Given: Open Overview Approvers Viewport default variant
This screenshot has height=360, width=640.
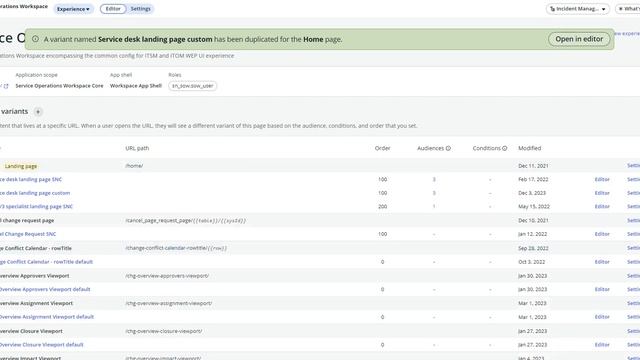Looking at the screenshot, I should point(45,289).
